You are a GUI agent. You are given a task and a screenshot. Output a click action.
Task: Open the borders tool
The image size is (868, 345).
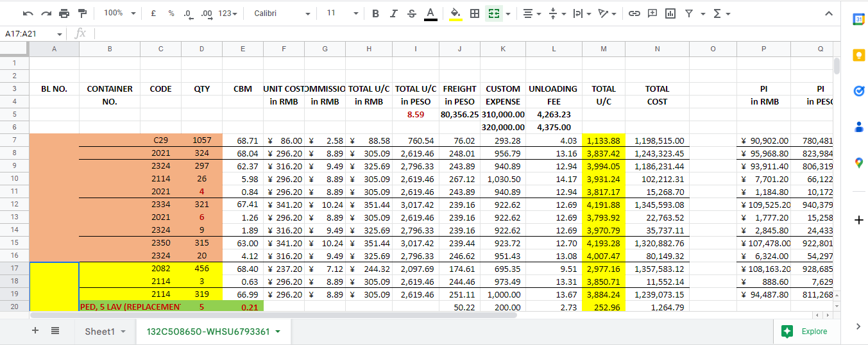475,13
